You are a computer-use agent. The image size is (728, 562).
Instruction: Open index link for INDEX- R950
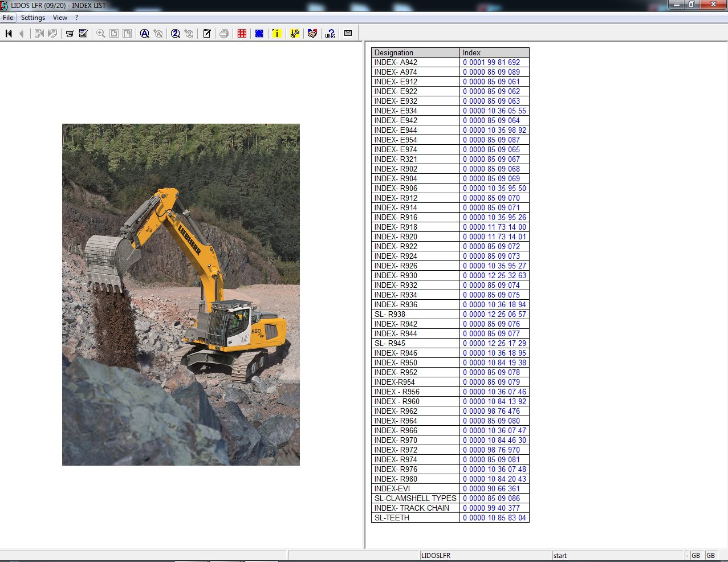[494, 363]
